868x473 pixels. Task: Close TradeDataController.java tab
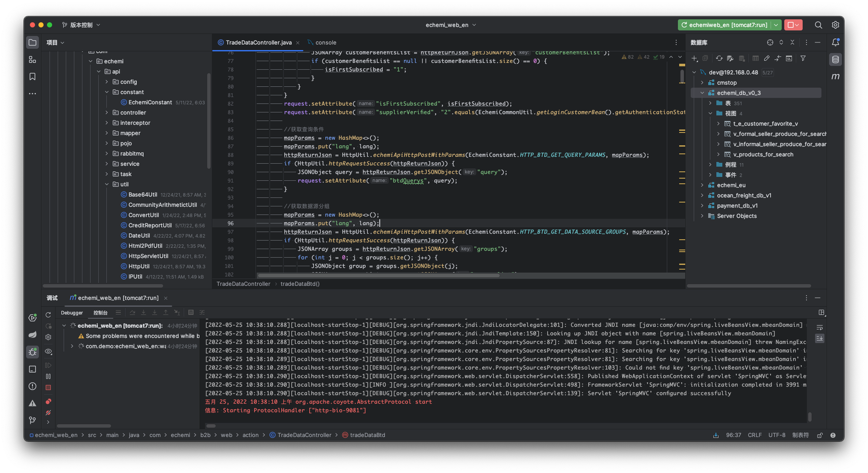click(x=298, y=43)
